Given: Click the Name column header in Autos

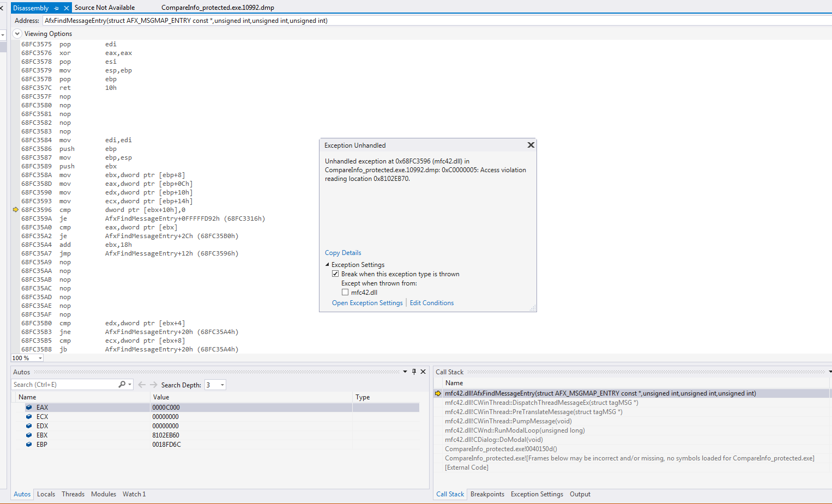Looking at the screenshot, I should tap(82, 397).
